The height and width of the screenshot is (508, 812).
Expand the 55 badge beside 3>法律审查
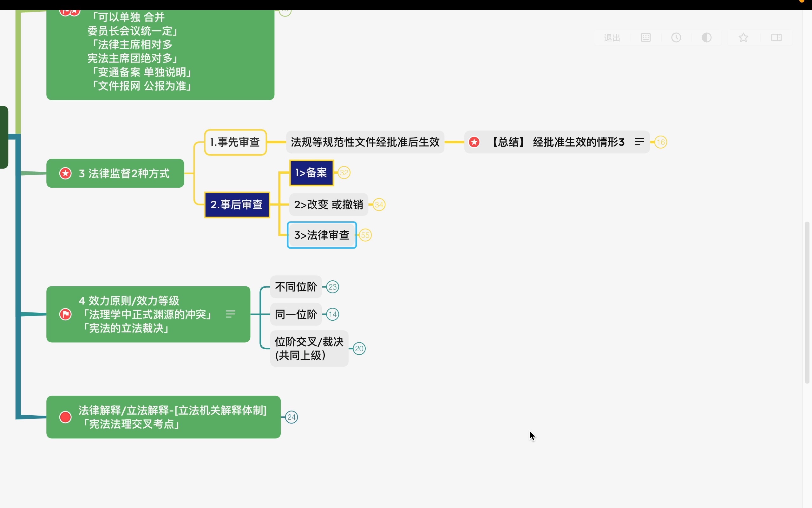tap(365, 235)
